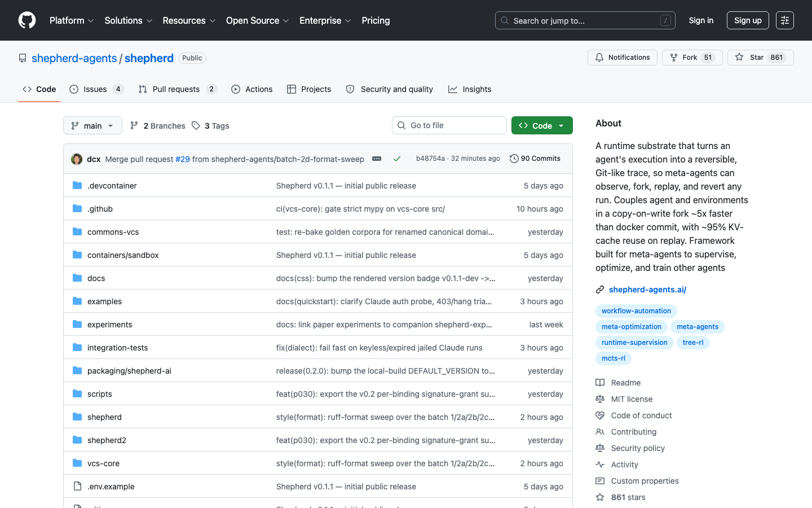Open the tree-rl topic tag
Screen dimensions: 812x508
693,343
